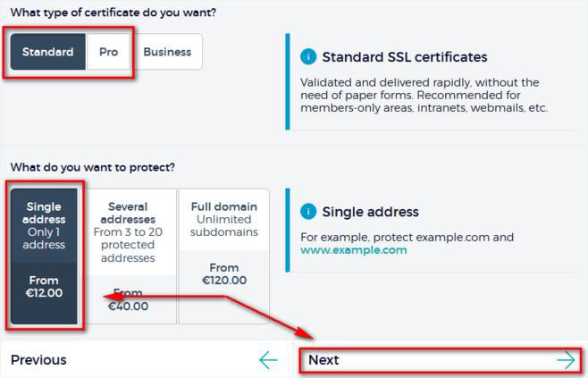Open the www.example.com link
Viewport: 588px width, 378px height.
click(x=353, y=250)
